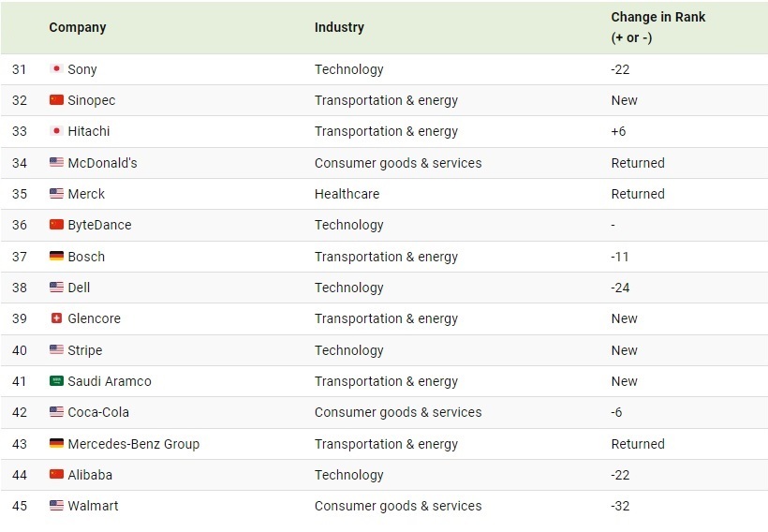Viewport: 768px width, 532px height.
Task: Click the China flag next to Alibaba
Action: 56,474
